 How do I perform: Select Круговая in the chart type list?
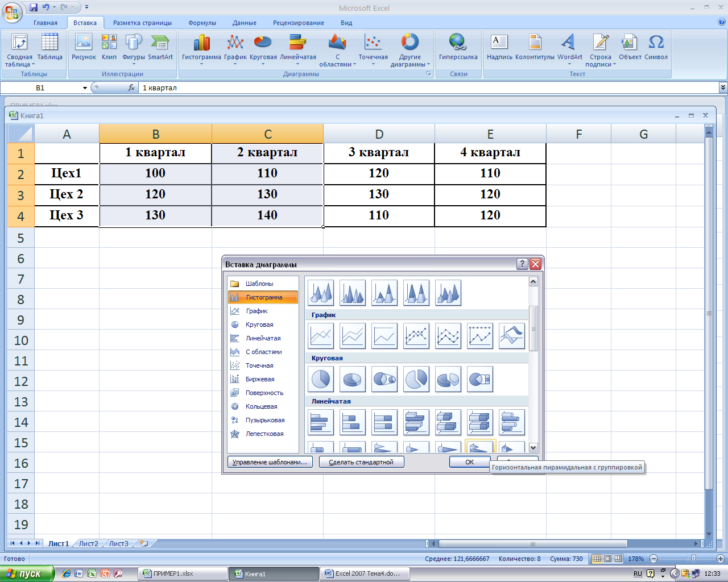[x=263, y=325]
